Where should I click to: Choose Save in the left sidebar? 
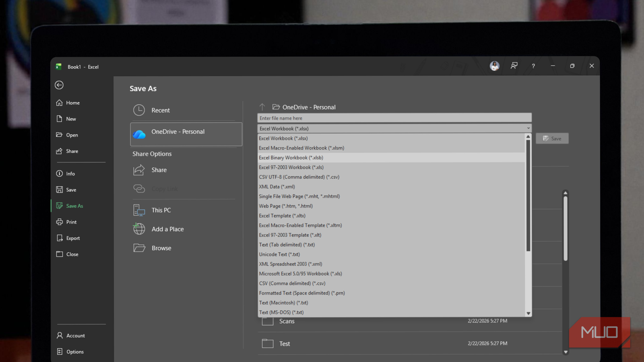tap(66, 190)
